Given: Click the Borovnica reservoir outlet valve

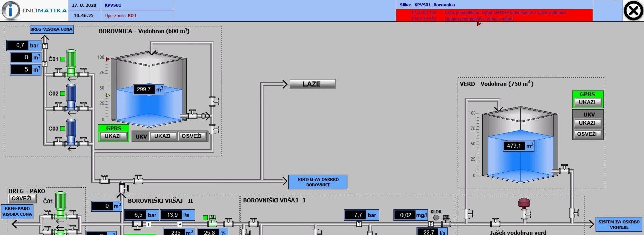Looking at the screenshot, I should click(193, 115).
